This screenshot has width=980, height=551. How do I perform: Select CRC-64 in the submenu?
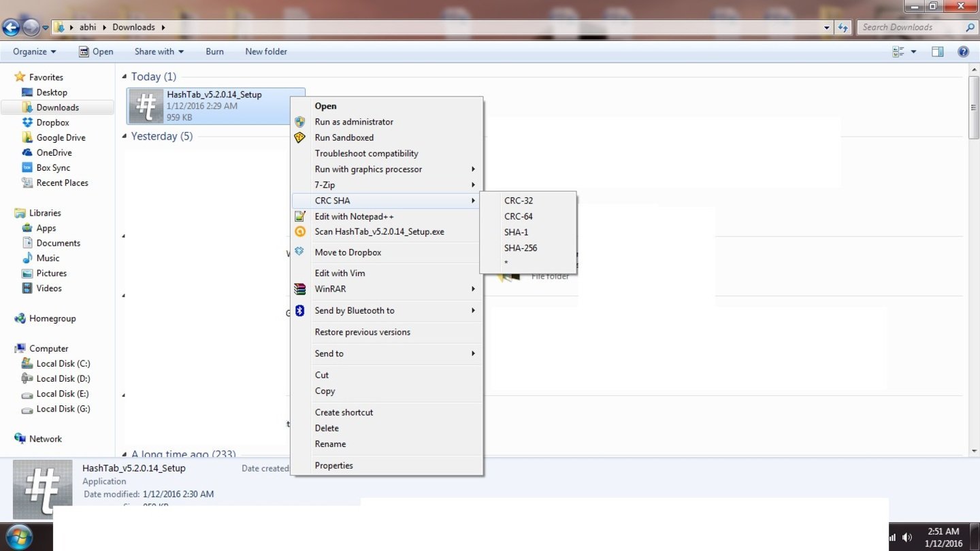pos(528,216)
